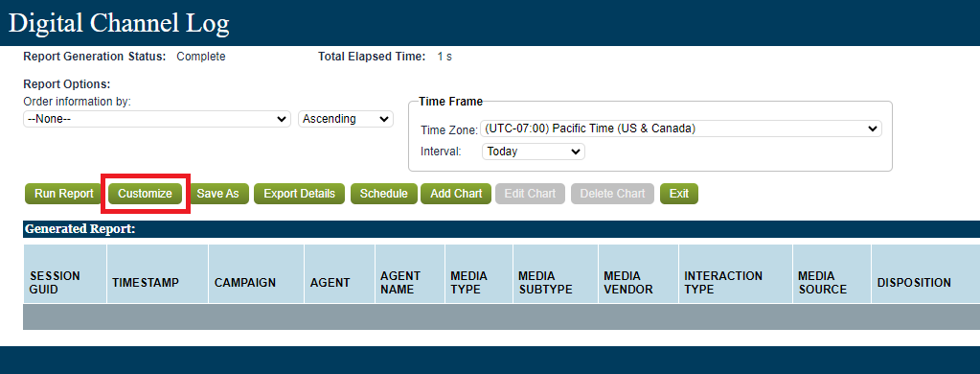Open the Schedule report dialog

(x=384, y=194)
